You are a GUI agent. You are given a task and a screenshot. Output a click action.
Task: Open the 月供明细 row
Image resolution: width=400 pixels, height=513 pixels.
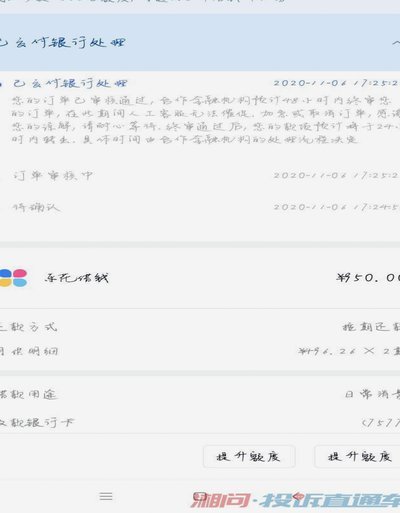click(x=200, y=351)
